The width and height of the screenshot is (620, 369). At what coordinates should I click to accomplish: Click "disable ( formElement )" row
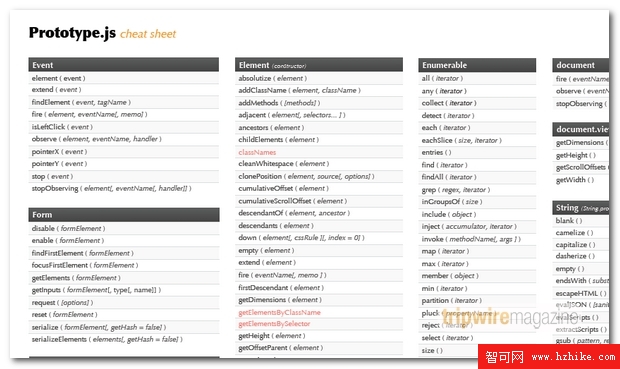(x=124, y=229)
